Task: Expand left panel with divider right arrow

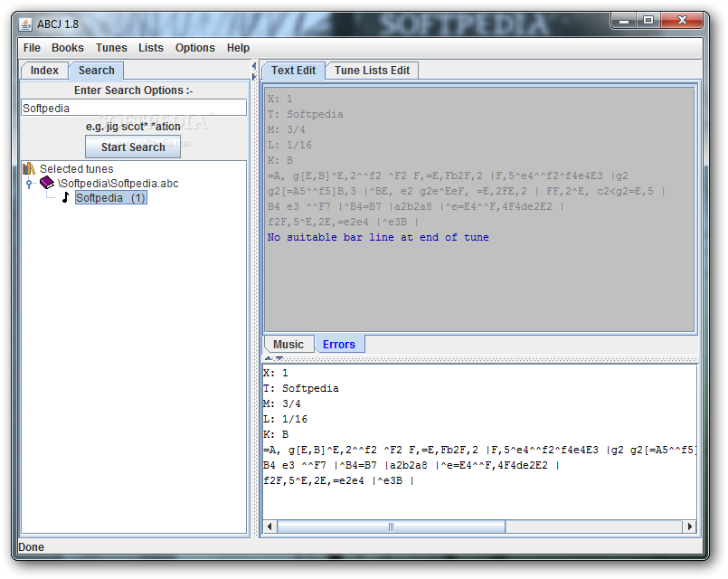Action: pos(254,77)
